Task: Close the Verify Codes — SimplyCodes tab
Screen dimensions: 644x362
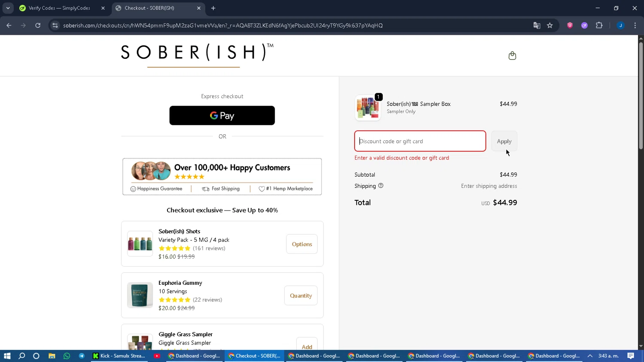Action: (103, 8)
